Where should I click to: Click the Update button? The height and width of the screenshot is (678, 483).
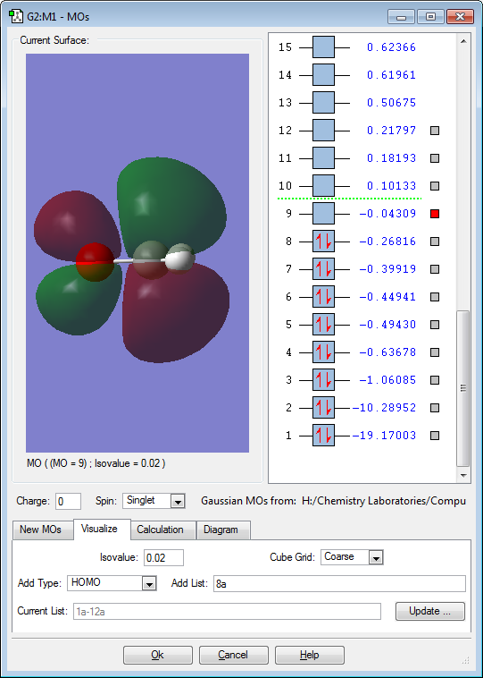430,611
